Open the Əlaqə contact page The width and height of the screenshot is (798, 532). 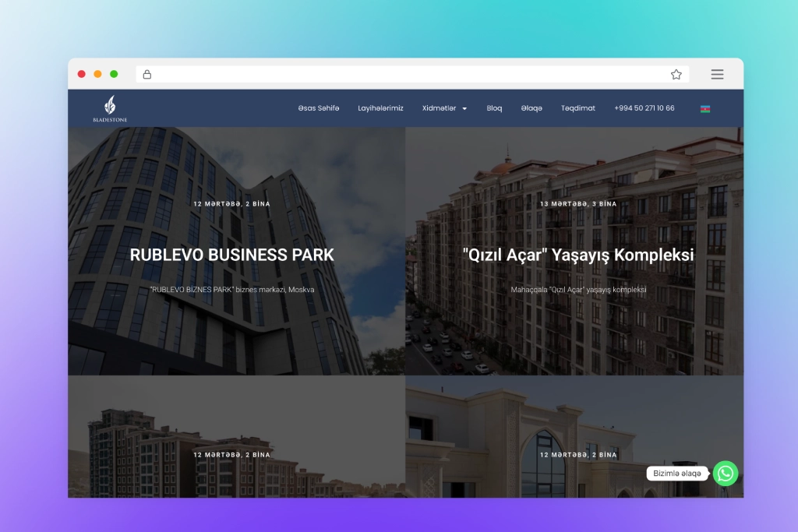pos(531,108)
